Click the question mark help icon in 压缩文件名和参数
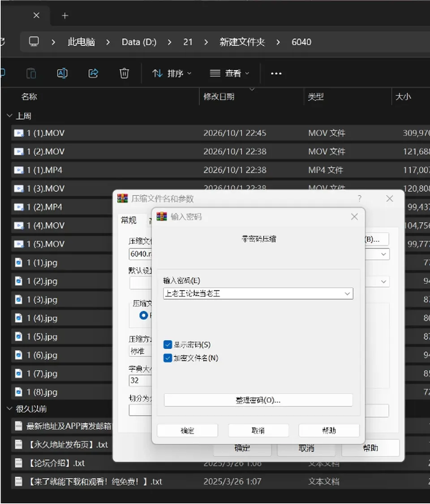 click(x=360, y=199)
